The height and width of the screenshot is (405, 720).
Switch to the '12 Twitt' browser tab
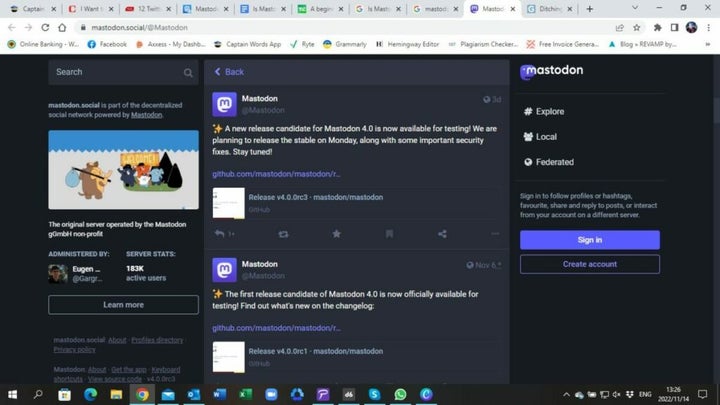tap(143, 8)
